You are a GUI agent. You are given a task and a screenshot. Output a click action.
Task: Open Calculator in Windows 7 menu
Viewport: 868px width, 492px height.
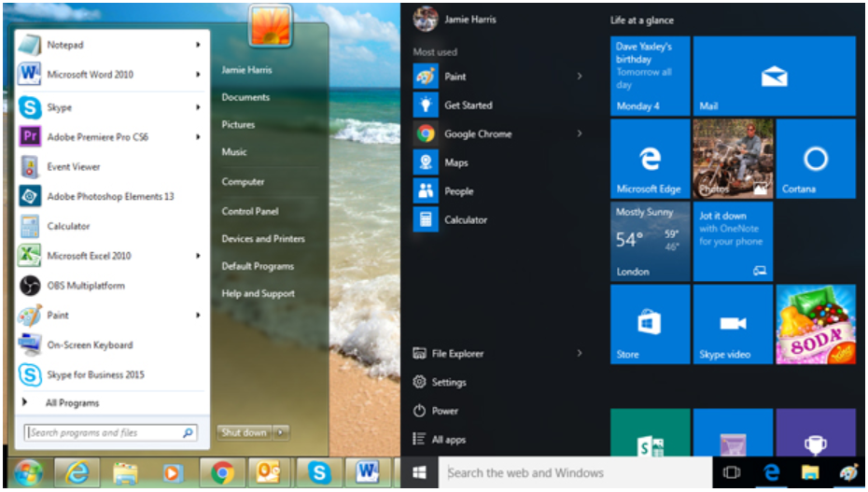[111, 226]
